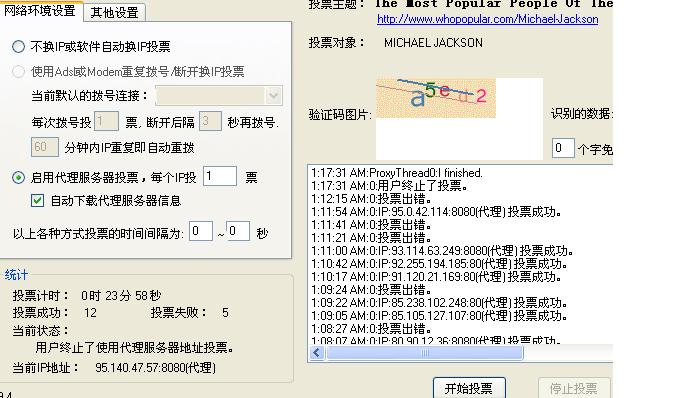This screenshot has height=398, width=683.
Task: Click the 用户终止了使用代理服务器地址投票 status text
Action: [135, 347]
